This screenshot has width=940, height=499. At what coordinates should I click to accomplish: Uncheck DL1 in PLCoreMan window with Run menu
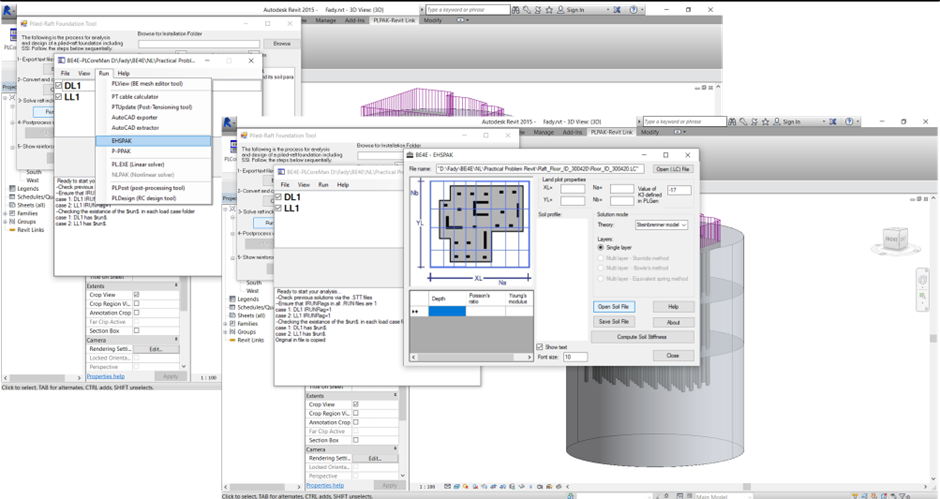[x=59, y=86]
